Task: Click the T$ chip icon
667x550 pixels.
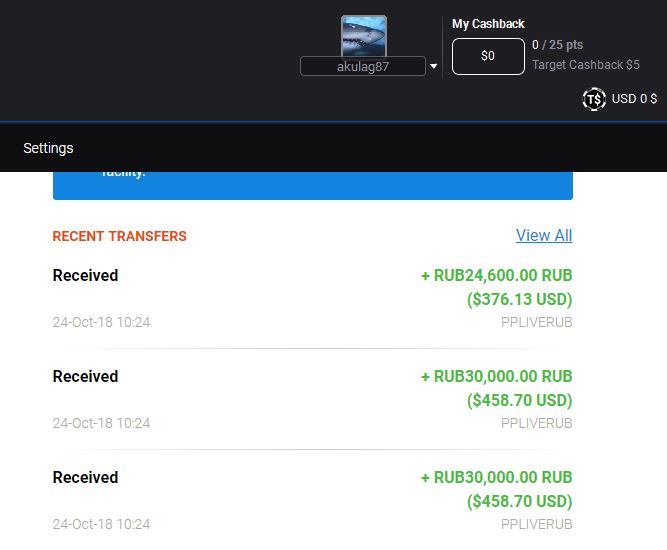Action: tap(594, 99)
